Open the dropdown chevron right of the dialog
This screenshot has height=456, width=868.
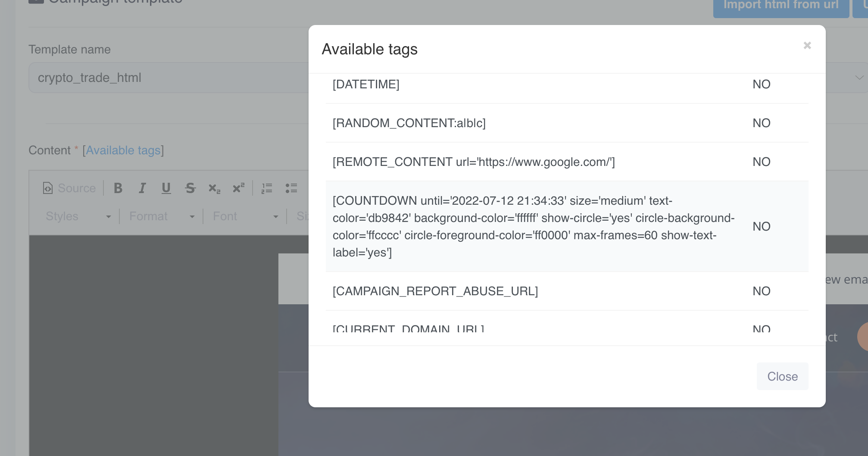pyautogui.click(x=859, y=78)
